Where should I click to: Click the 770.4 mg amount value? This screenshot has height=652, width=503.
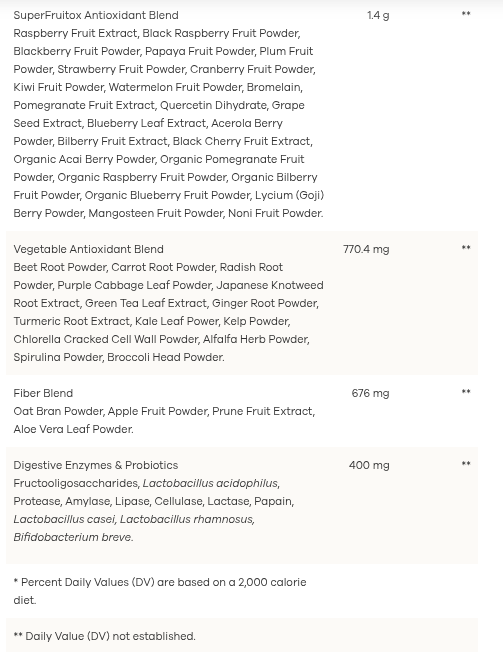click(366, 249)
